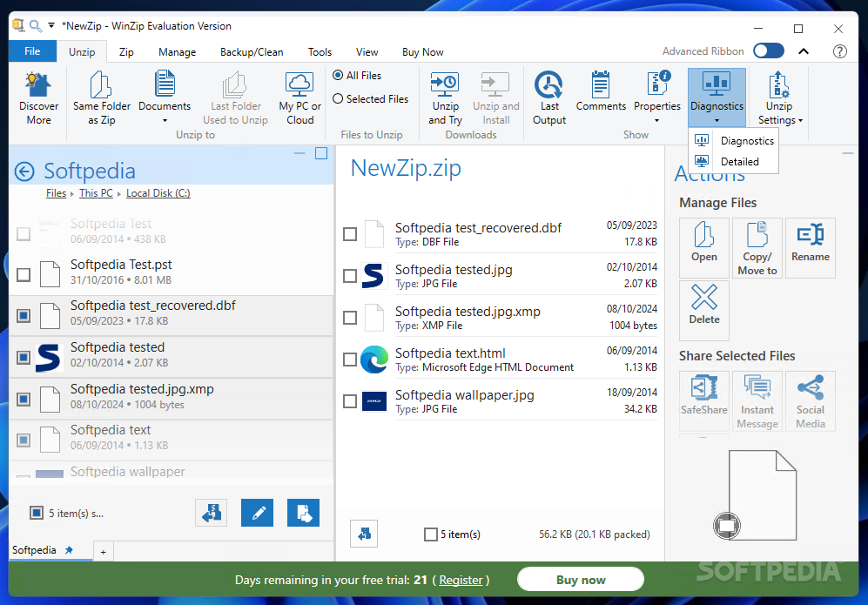Collapse the ribbon with the up chevron
The width and height of the screenshot is (868, 605).
[x=804, y=50]
